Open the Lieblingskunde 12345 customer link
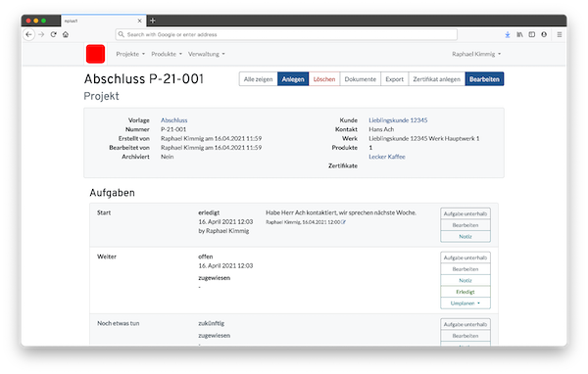 (x=398, y=120)
